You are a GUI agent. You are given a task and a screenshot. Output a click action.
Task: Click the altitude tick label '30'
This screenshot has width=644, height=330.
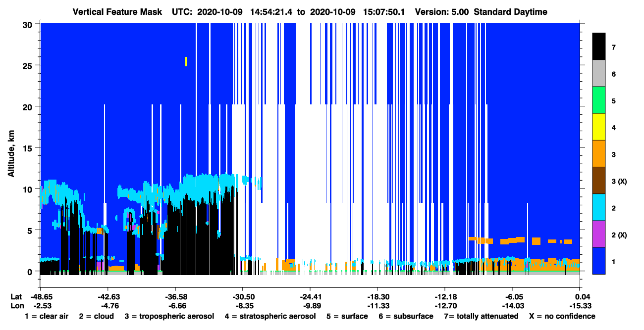[29, 24]
